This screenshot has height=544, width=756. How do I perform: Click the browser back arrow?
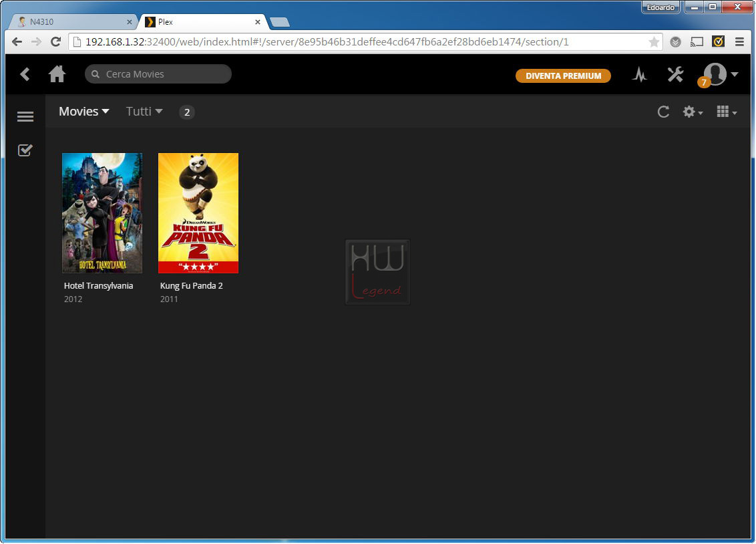(x=17, y=42)
